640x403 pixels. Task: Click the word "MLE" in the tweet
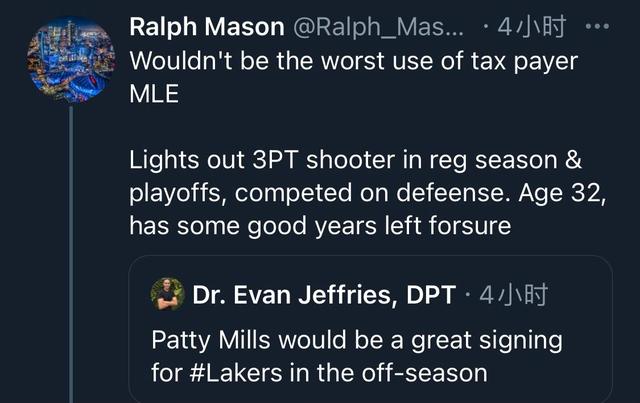154,93
